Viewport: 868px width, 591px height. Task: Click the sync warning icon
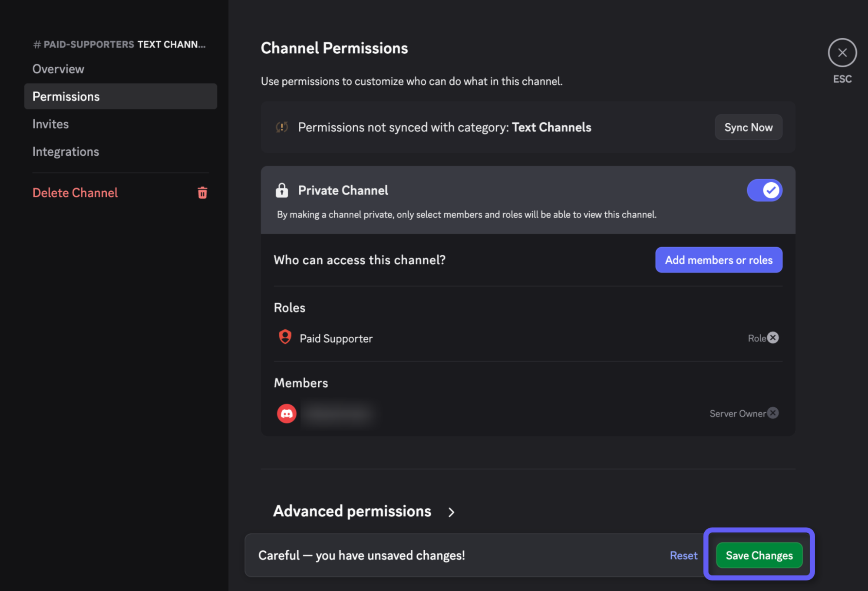click(x=282, y=127)
